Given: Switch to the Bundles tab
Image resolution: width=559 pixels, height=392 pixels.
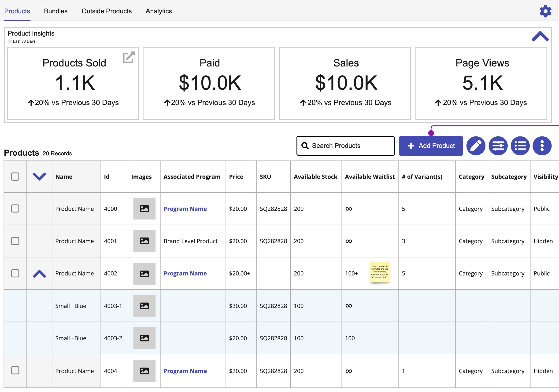Looking at the screenshot, I should point(56,11).
